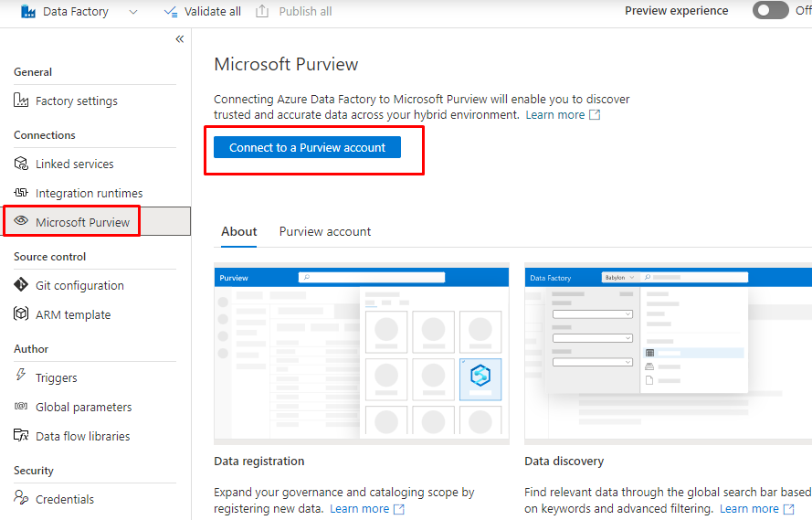Click the Data flow libraries icon
The width and height of the screenshot is (812, 520).
[21, 436]
